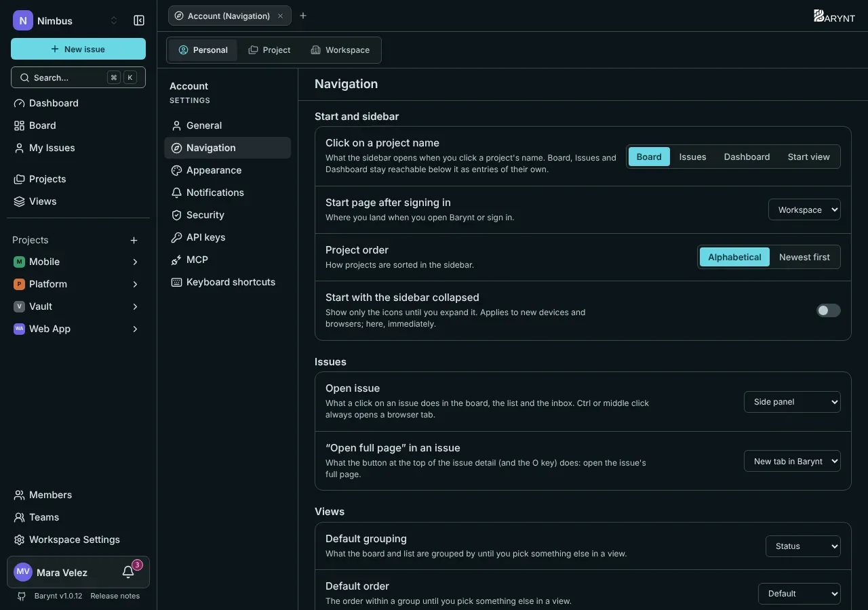Select Issues for project name click
The image size is (868, 610).
point(692,157)
